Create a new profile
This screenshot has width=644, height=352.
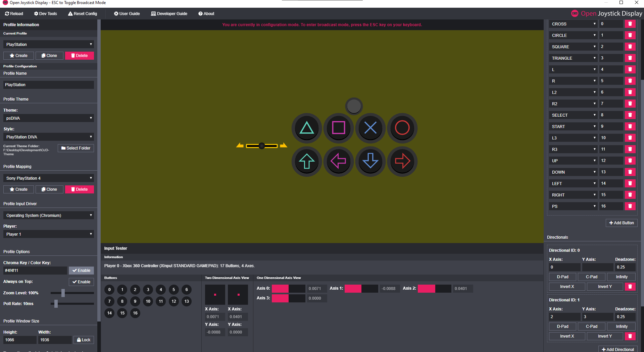pos(19,56)
